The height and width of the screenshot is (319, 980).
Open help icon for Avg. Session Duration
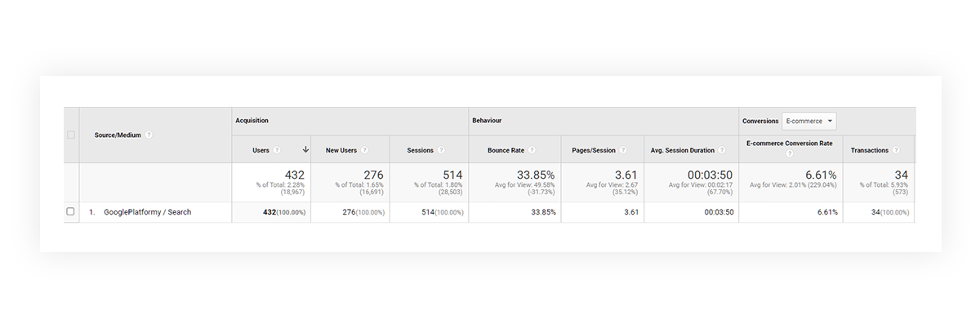point(723,150)
